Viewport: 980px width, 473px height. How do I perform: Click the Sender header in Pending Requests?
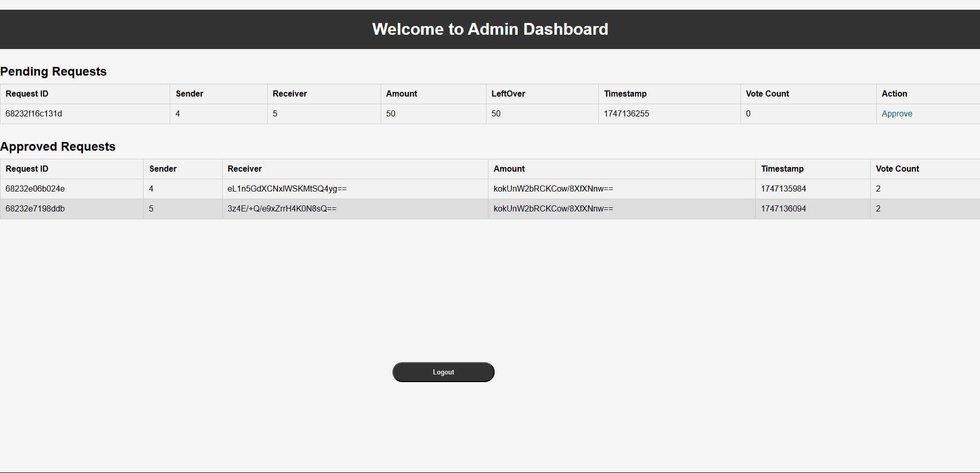click(190, 94)
